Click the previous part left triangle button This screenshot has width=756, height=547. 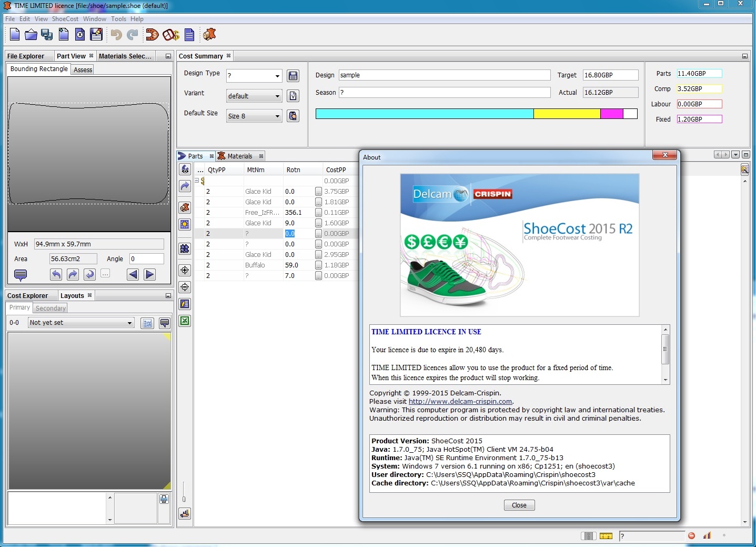(x=133, y=274)
